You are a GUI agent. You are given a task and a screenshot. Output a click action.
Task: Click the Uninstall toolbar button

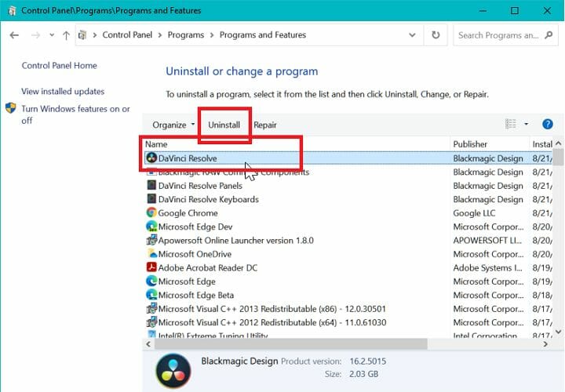pos(224,125)
